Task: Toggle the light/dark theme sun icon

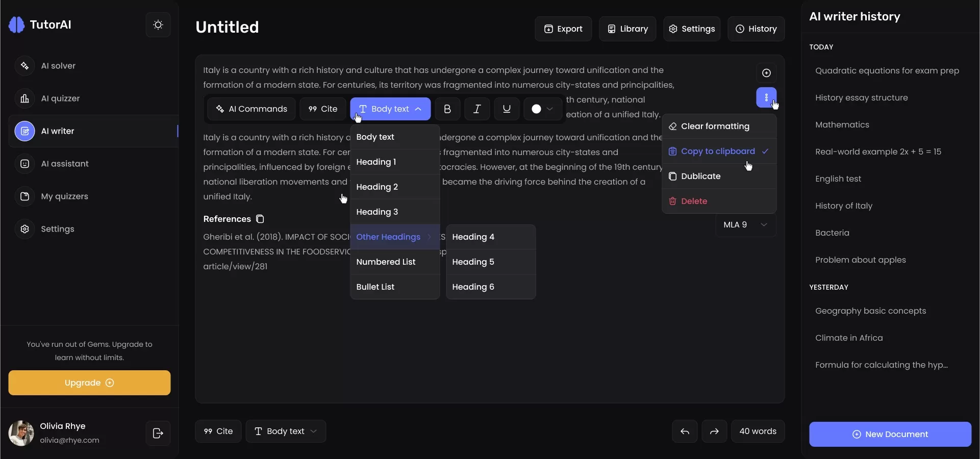Action: [x=158, y=25]
